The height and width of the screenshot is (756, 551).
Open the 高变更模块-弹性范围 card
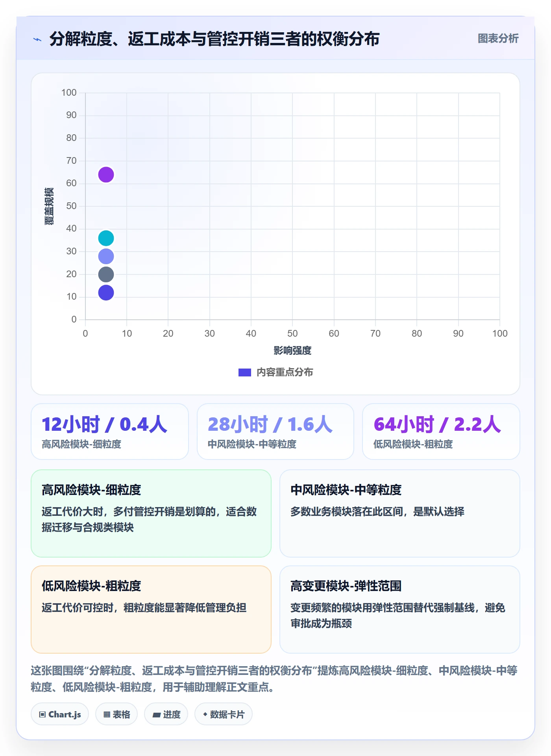pos(400,609)
